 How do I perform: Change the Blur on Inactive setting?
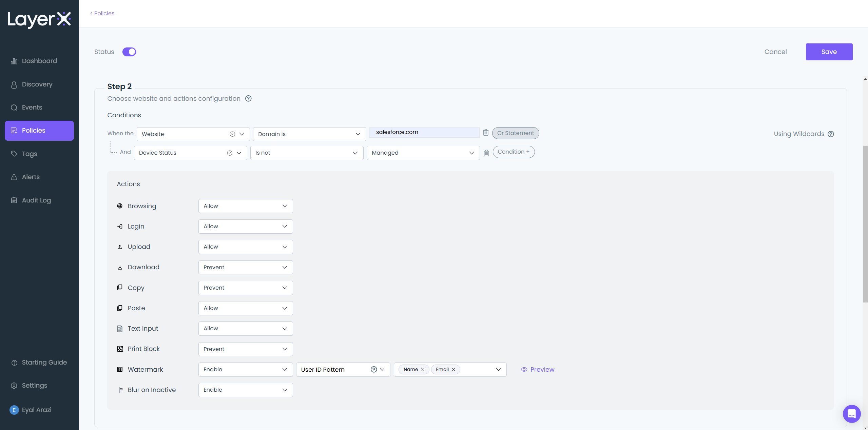coord(245,390)
